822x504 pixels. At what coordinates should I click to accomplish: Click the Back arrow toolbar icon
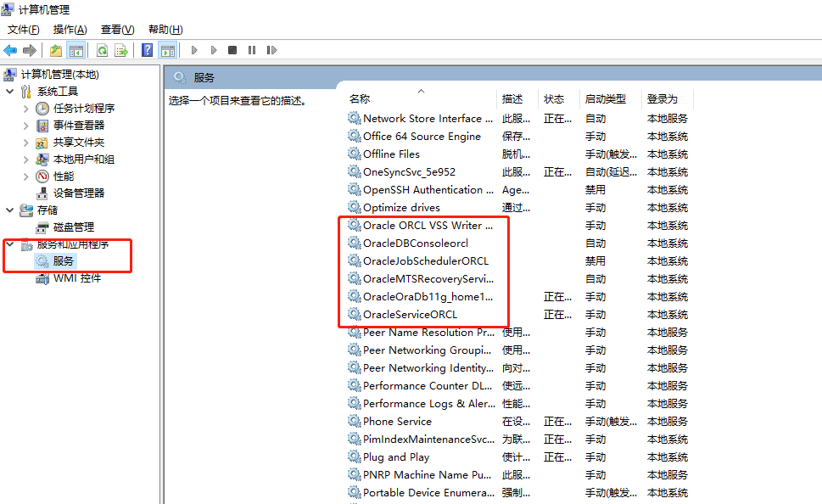coord(10,50)
